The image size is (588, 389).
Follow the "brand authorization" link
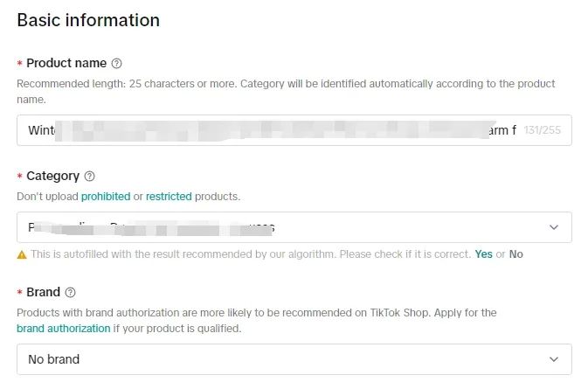(64, 329)
